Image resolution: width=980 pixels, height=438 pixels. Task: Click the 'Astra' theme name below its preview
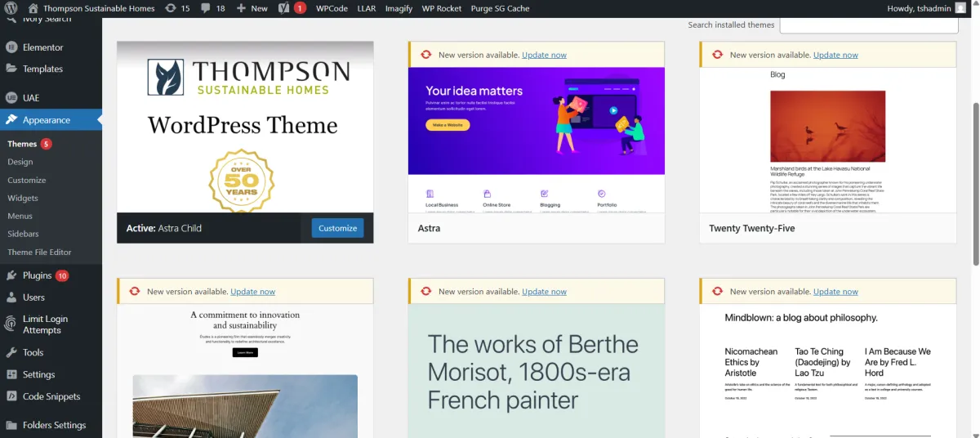tap(429, 228)
